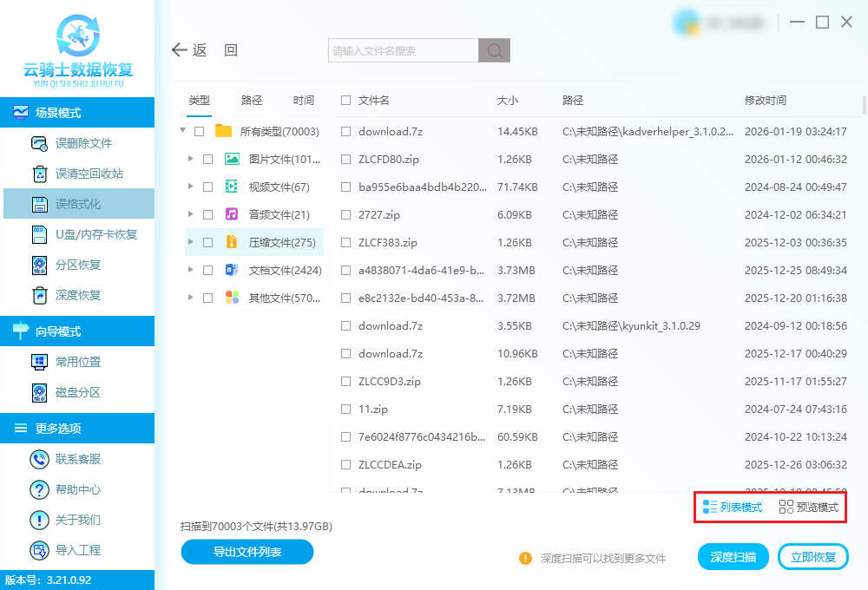Screen dimensions: 868x590
Task: Expand the 文档文件 tree node
Action: point(190,270)
